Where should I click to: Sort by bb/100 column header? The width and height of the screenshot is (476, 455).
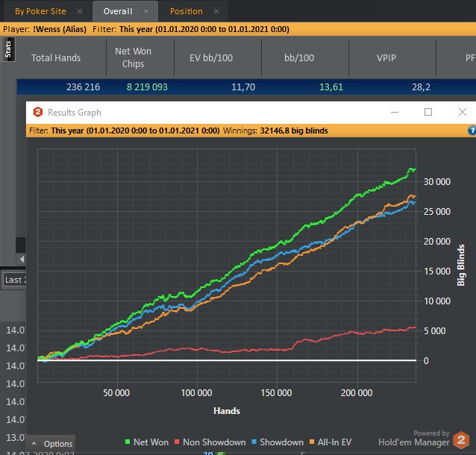[x=299, y=57]
